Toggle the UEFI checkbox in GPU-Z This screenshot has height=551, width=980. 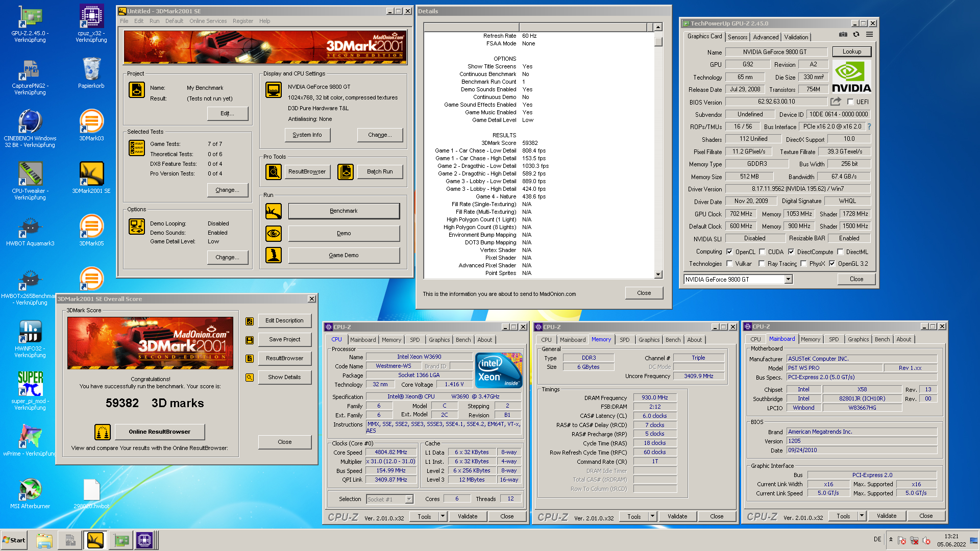point(850,102)
